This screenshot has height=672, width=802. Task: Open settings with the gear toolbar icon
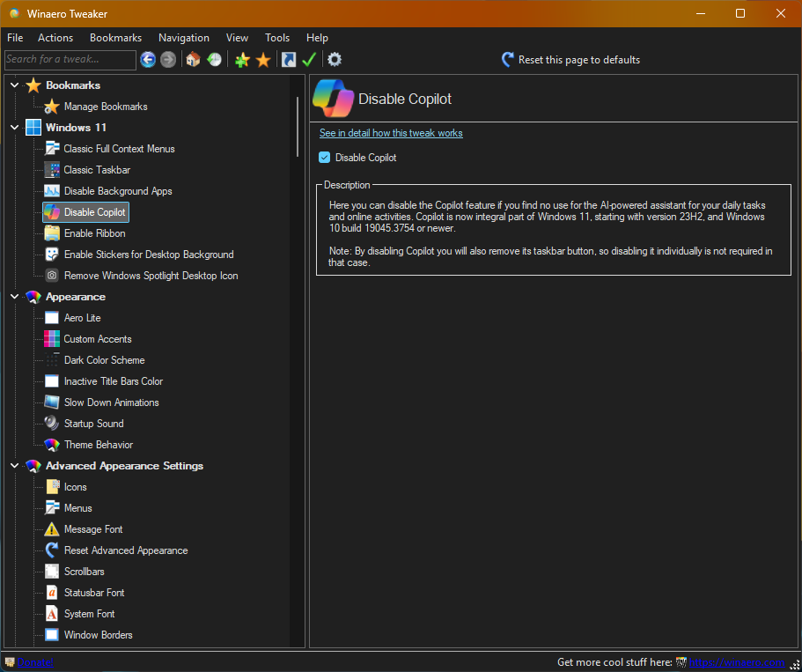tap(334, 60)
